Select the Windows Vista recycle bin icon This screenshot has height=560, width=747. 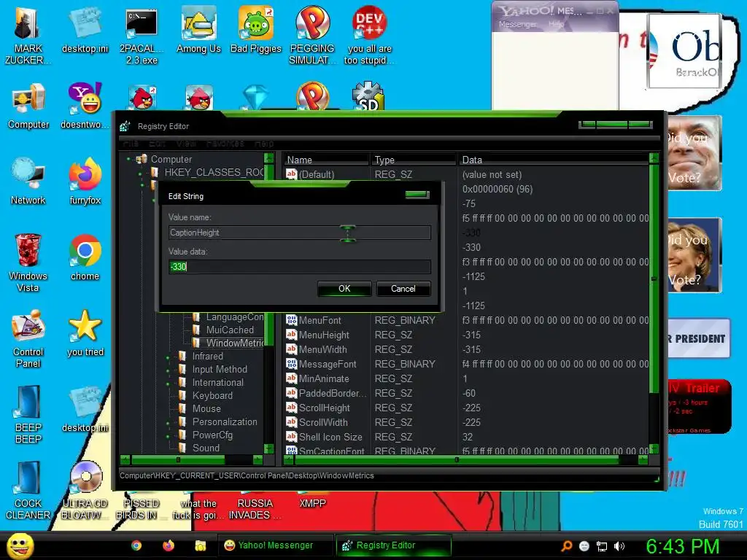tap(28, 262)
